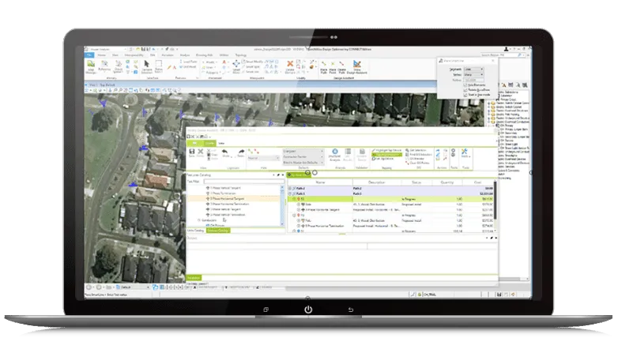Click the Save icon in design panel

pyautogui.click(x=190, y=152)
